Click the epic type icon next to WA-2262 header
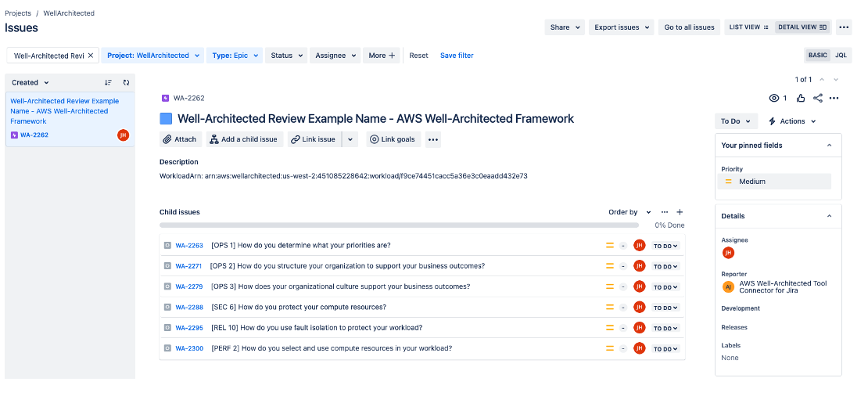Viewport: 868px width, 396px height. (165, 98)
